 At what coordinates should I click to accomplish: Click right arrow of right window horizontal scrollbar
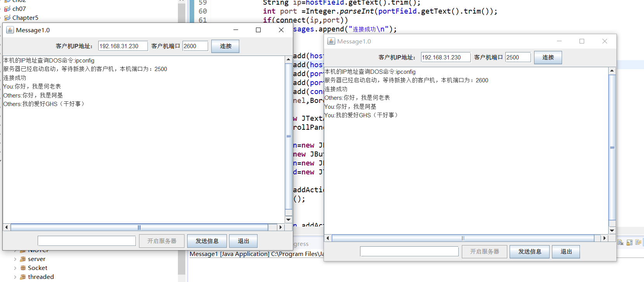click(604, 238)
